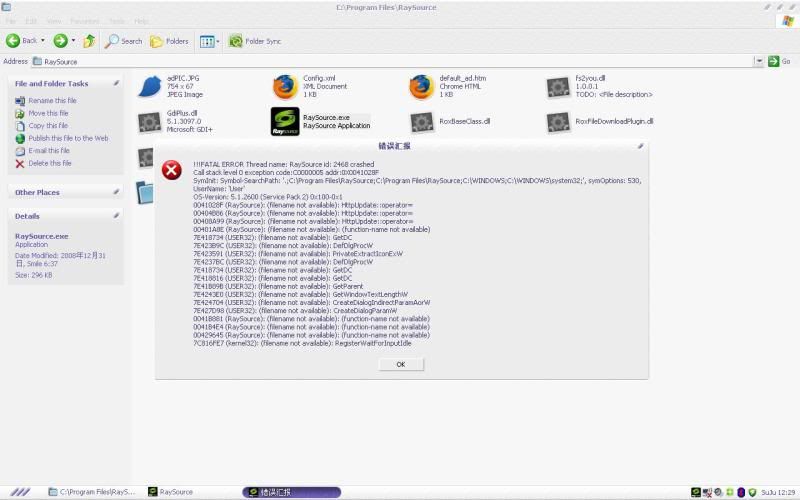
Task: Expand the Other Places panel
Action: pyautogui.click(x=116, y=191)
